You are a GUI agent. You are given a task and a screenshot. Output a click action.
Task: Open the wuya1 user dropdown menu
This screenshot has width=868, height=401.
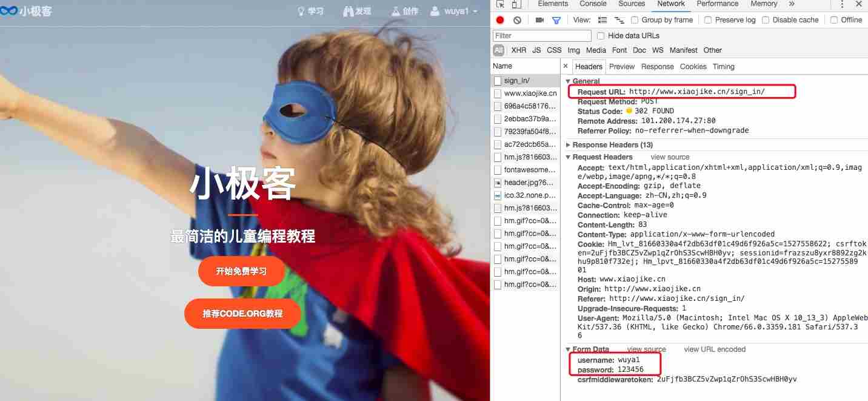(x=454, y=11)
